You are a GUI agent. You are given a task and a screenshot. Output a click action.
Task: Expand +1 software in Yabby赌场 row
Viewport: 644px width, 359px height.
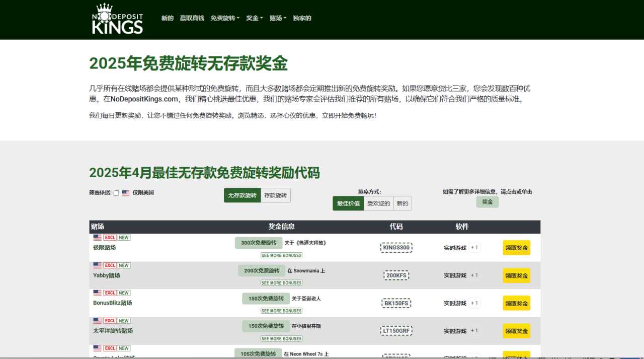(474, 275)
